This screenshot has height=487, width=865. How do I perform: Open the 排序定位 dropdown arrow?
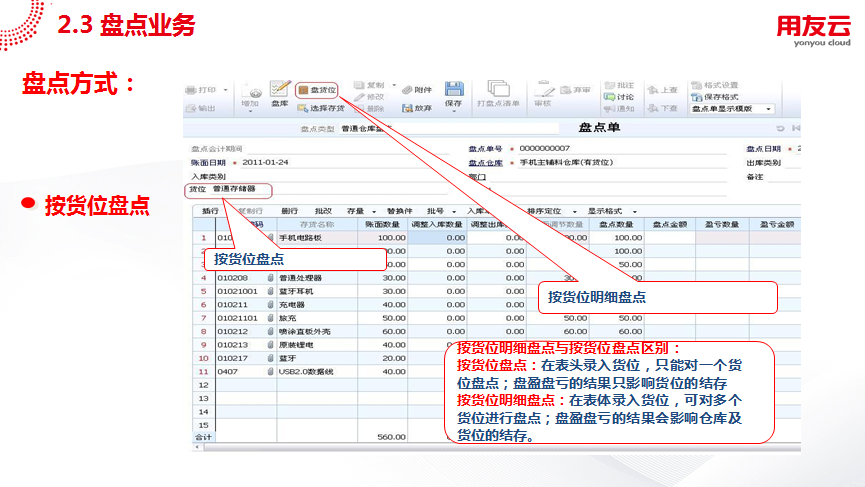(574, 211)
